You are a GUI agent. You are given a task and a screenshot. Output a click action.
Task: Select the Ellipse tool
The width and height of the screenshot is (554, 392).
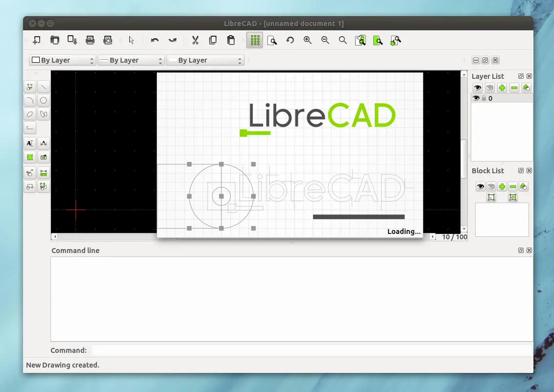click(29, 114)
